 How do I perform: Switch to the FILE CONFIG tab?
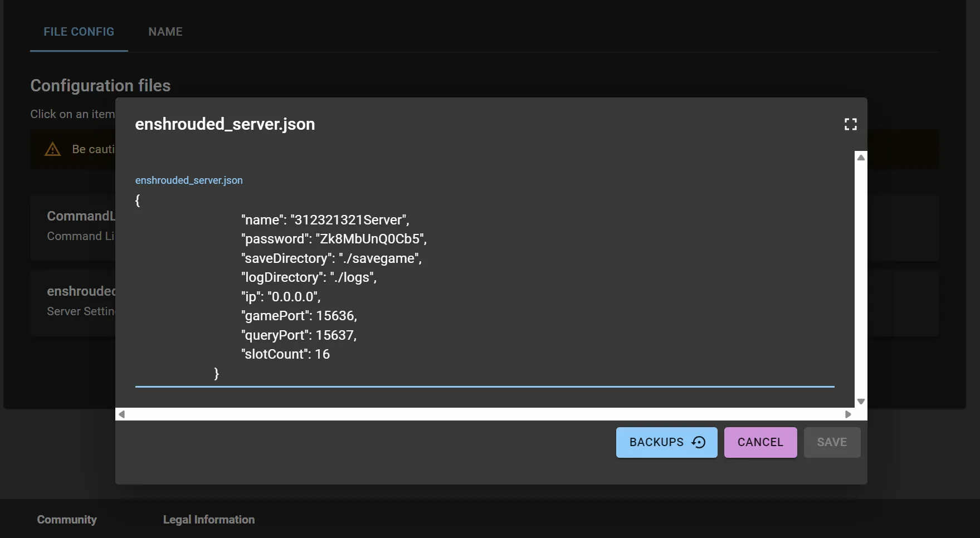click(79, 32)
